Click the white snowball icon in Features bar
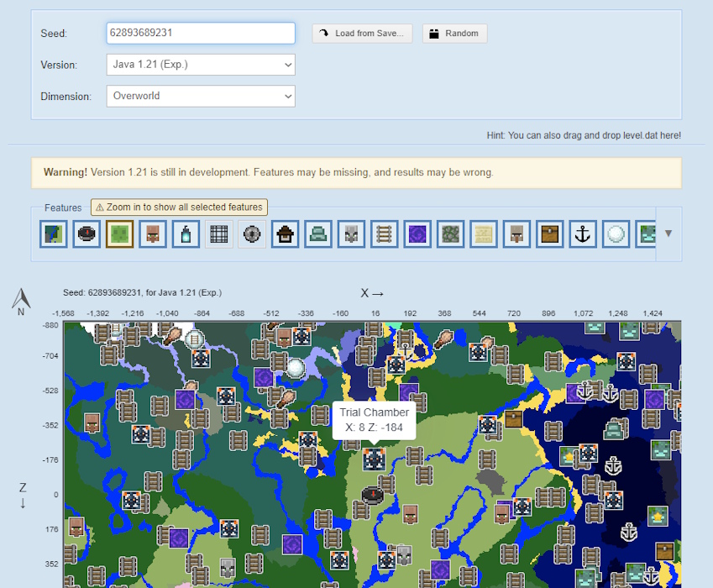 click(616, 234)
